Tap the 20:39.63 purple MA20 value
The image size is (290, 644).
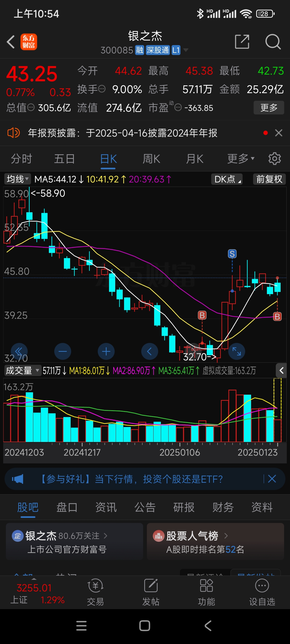click(x=150, y=179)
